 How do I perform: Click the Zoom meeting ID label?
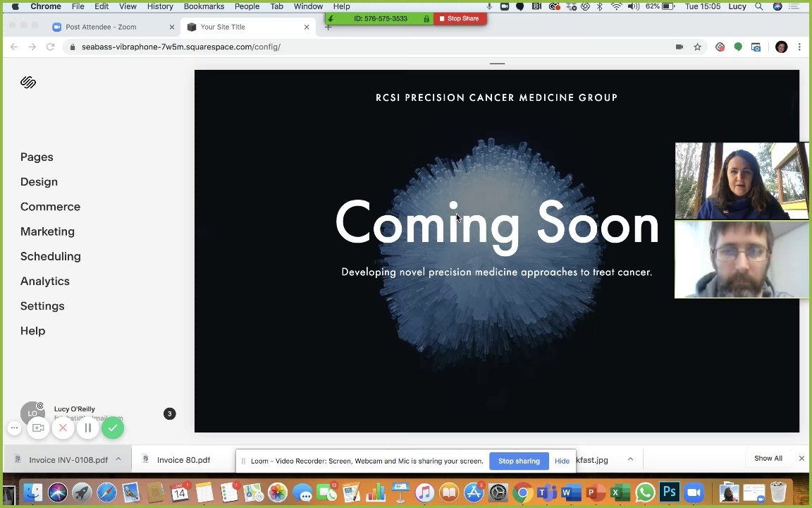[x=381, y=18]
